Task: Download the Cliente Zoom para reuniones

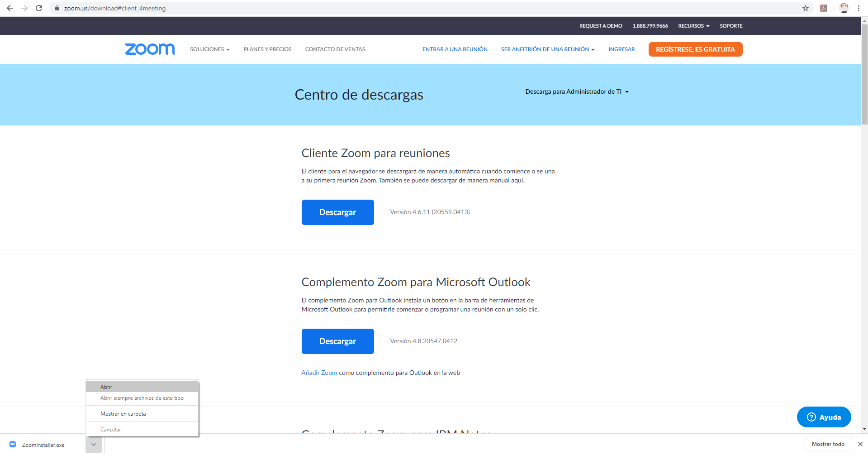Action: click(x=337, y=212)
